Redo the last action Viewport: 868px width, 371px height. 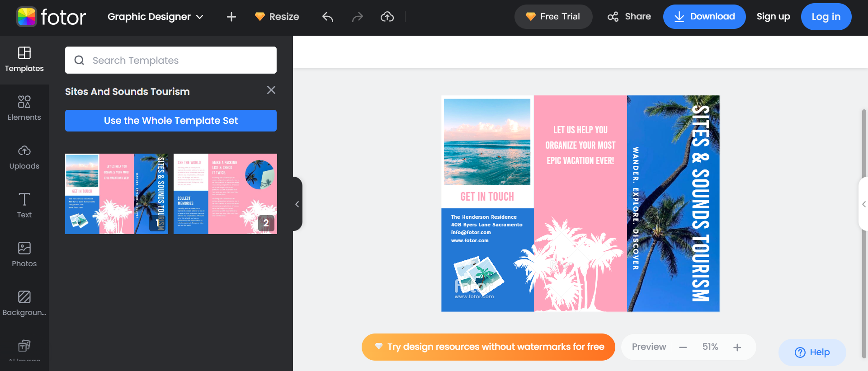tap(358, 17)
